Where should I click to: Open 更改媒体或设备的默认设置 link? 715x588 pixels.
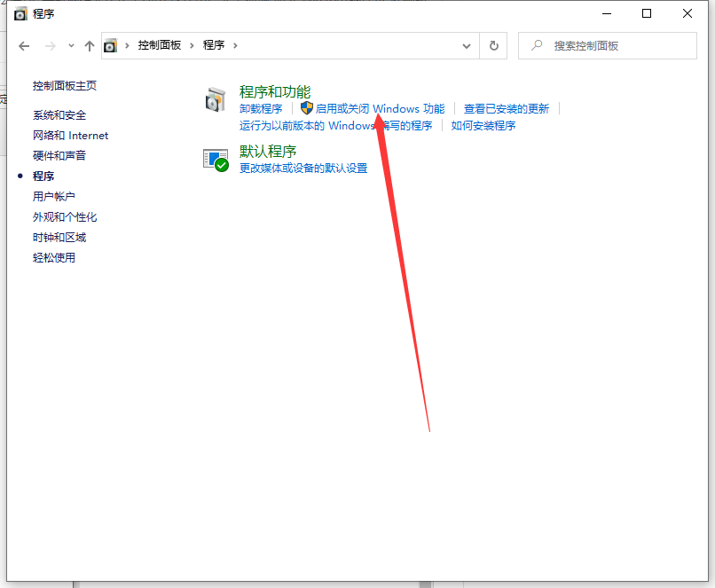[303, 169]
